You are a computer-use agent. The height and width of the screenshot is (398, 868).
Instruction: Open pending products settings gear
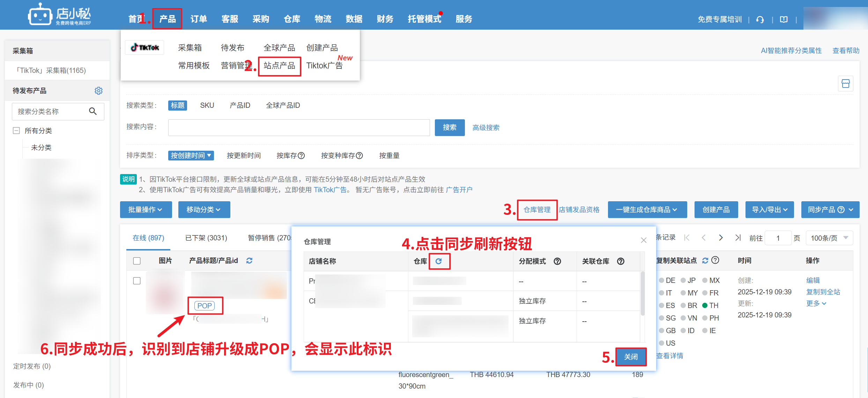point(98,91)
